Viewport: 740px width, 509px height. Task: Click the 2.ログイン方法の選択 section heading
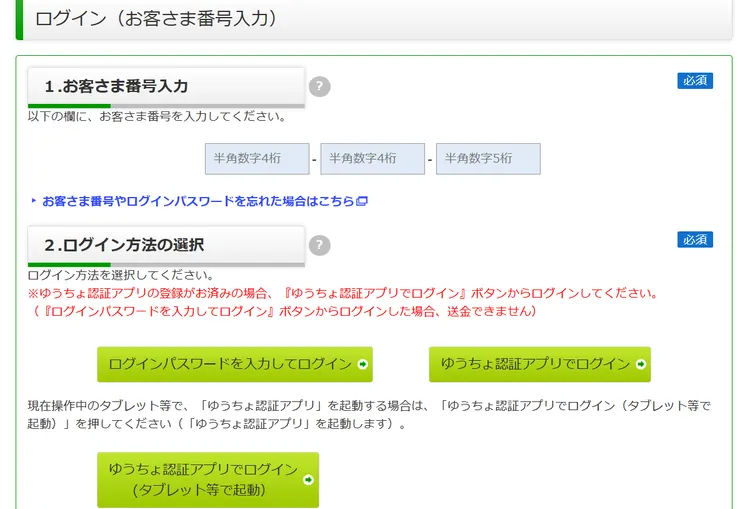(166, 246)
